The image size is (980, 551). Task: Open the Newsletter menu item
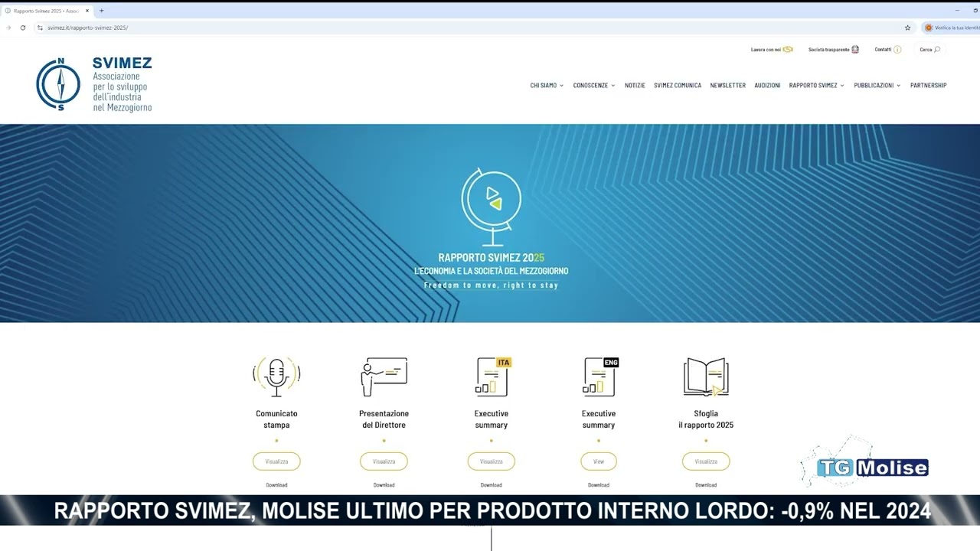pos(727,86)
